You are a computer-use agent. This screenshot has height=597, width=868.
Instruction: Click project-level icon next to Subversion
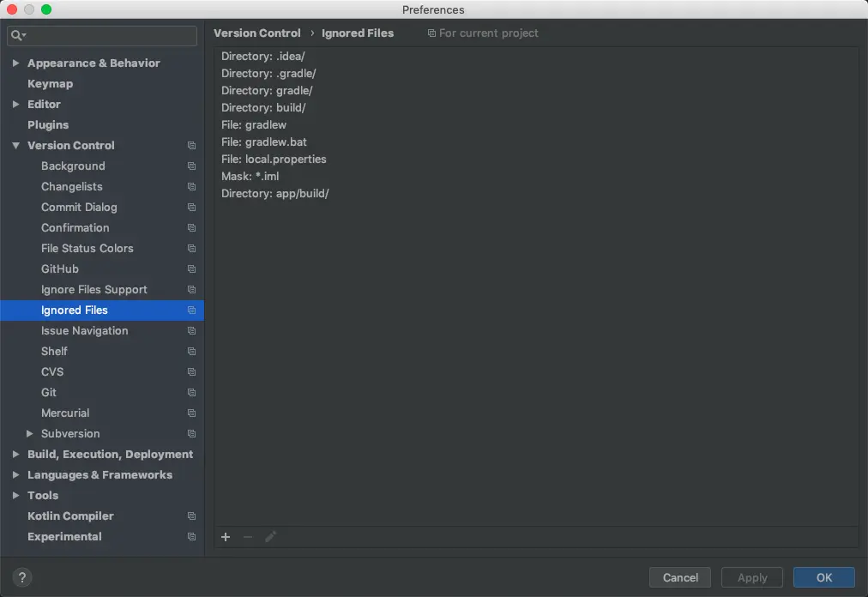pos(191,434)
